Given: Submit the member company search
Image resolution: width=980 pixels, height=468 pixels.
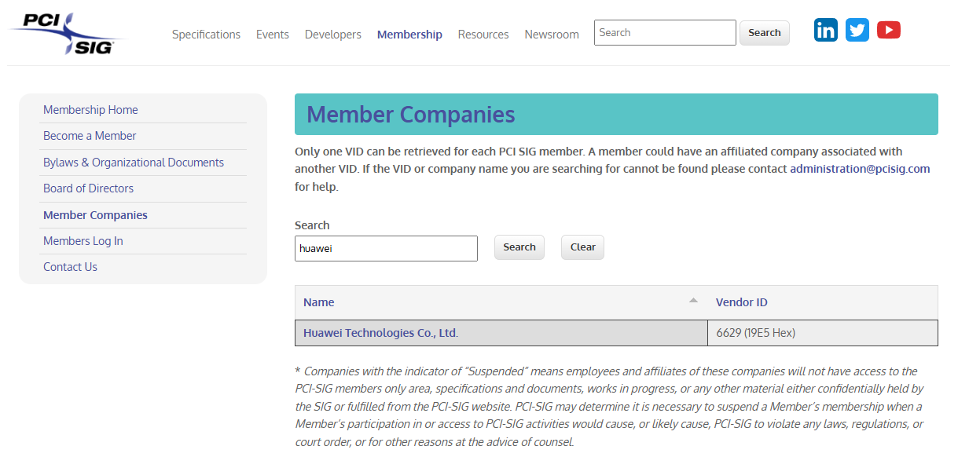Looking at the screenshot, I should coord(519,247).
